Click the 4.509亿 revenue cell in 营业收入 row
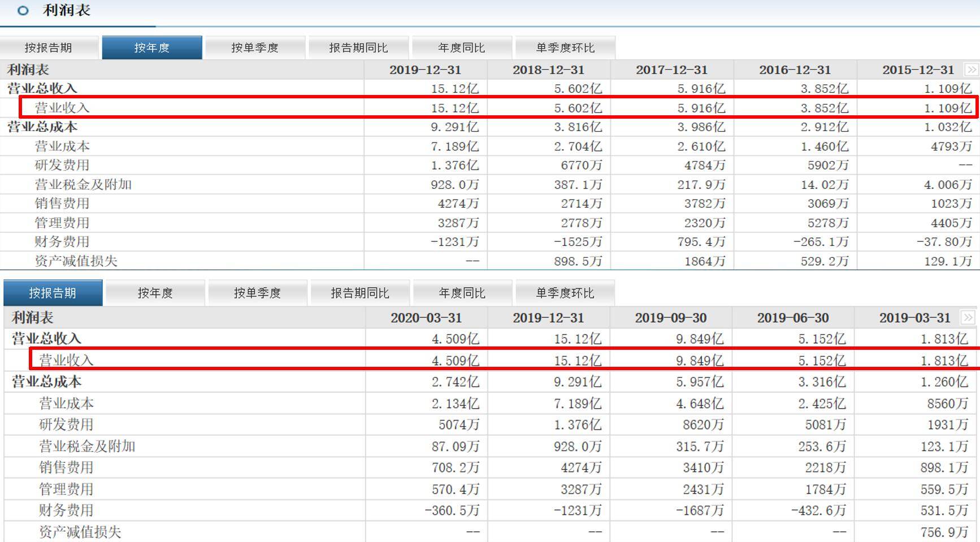Viewport: 980px width, 542px height. tap(456, 360)
